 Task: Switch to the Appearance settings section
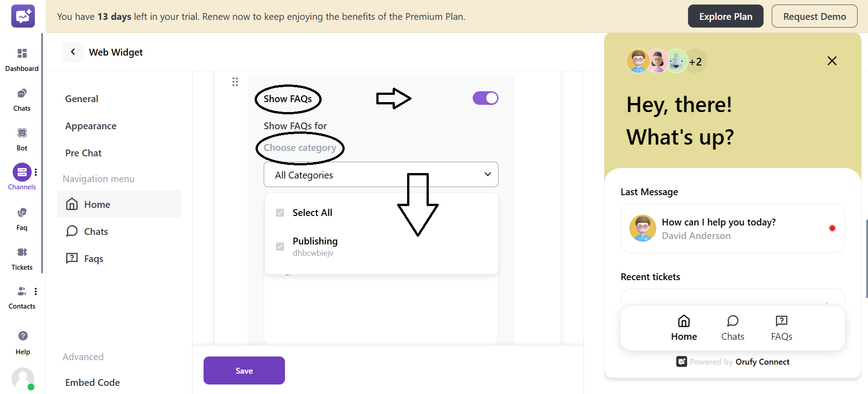pyautogui.click(x=90, y=126)
